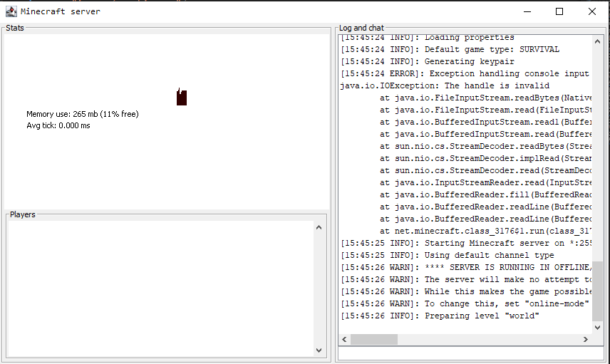
Task: Click the 'java.io.FileInputStream.readBytes' stack trace line
Action: pyautogui.click(x=486, y=98)
